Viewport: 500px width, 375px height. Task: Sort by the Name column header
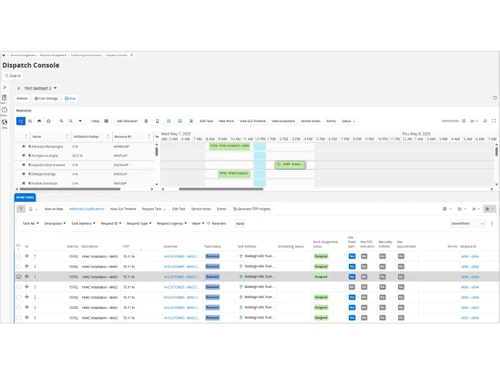[37, 137]
